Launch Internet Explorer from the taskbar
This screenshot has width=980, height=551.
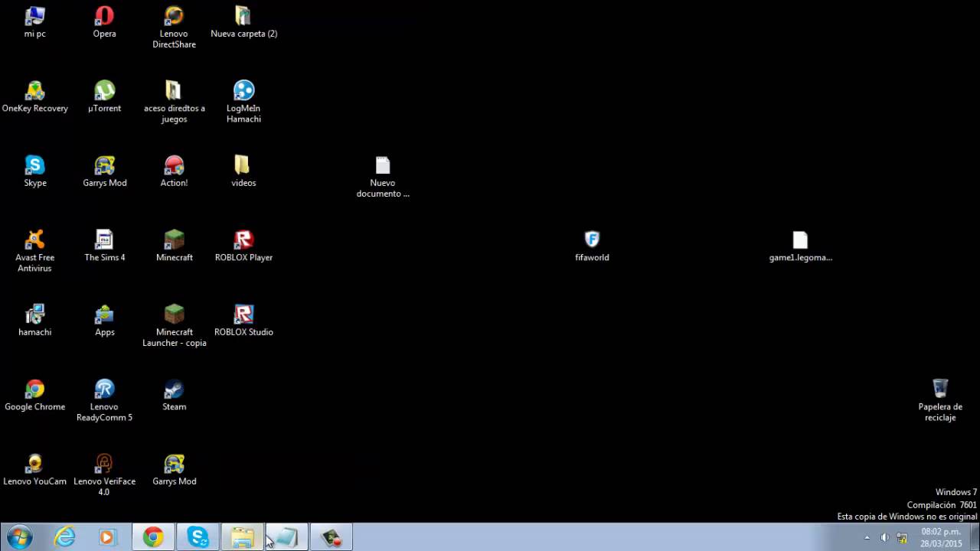[x=65, y=537]
